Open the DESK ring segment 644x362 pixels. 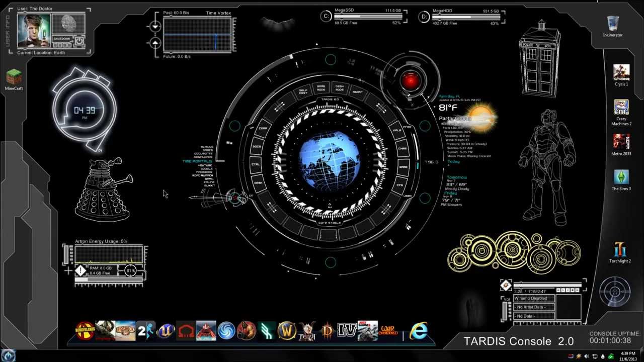coord(259,183)
